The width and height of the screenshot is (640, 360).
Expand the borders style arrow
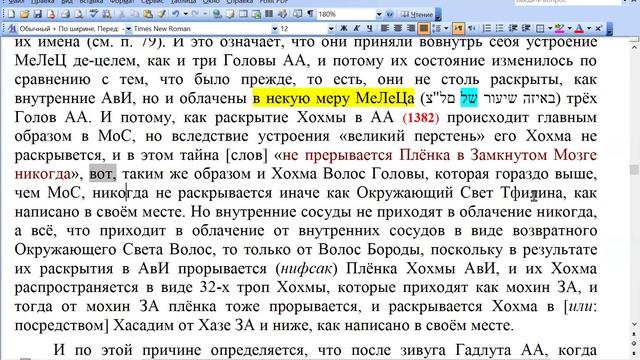pos(550,28)
